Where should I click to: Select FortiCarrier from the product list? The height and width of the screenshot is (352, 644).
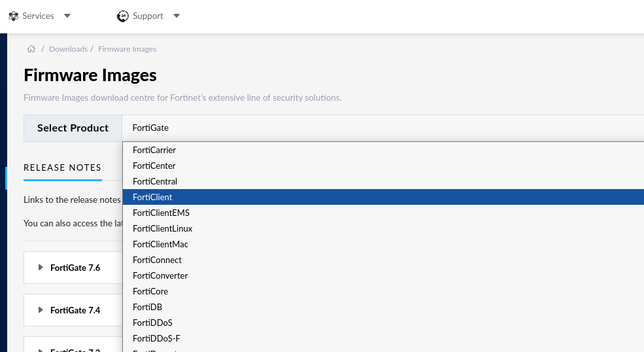tap(154, 150)
